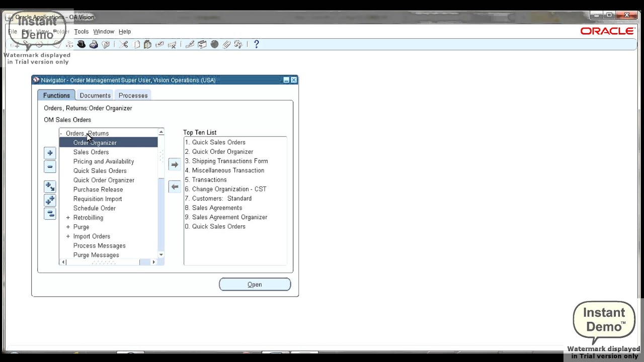Select '1. Quick Sales Orders' in Top Ten
The width and height of the screenshot is (644, 362).
pyautogui.click(x=215, y=142)
